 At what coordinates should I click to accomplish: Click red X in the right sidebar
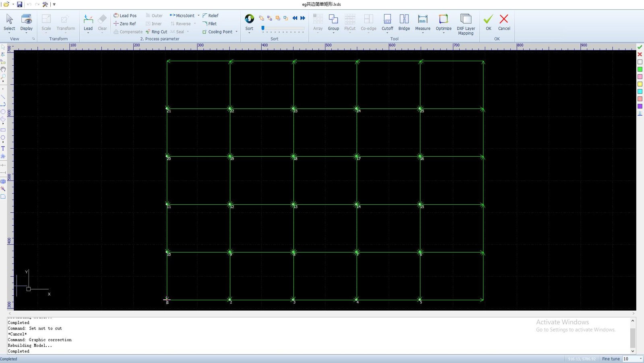[x=640, y=54]
